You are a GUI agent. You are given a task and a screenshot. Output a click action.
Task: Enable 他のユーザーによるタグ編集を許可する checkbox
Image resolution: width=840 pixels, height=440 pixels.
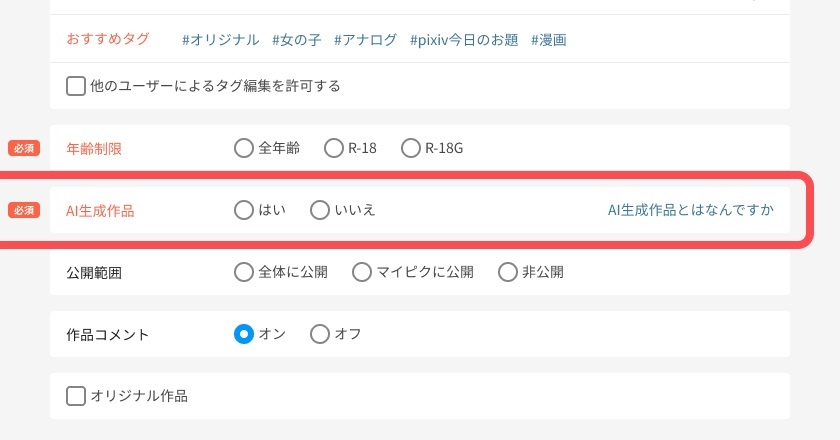76,86
